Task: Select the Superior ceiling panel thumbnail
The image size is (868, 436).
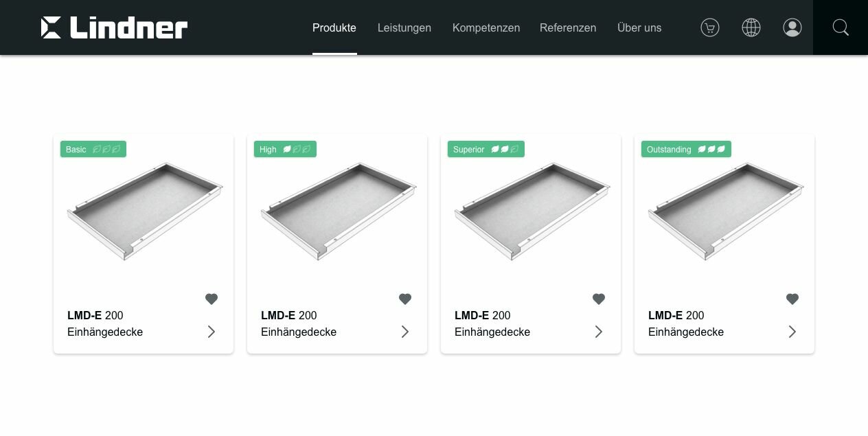Action: (532, 211)
